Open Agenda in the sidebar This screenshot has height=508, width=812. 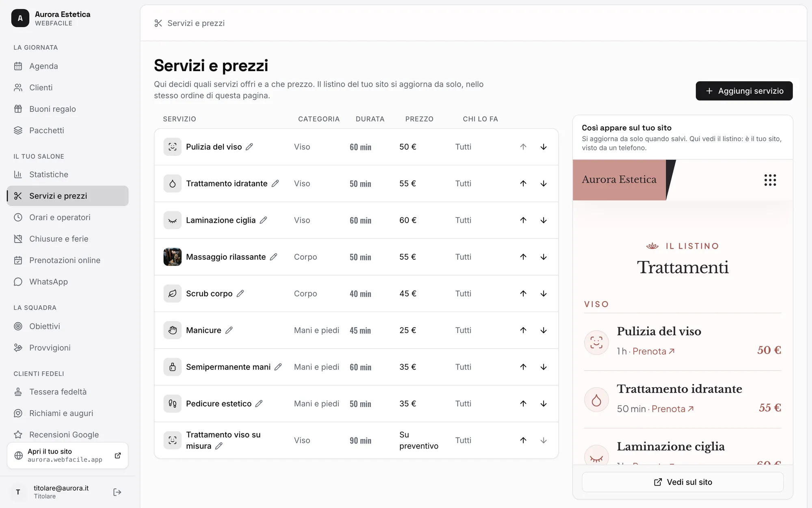click(x=67, y=66)
